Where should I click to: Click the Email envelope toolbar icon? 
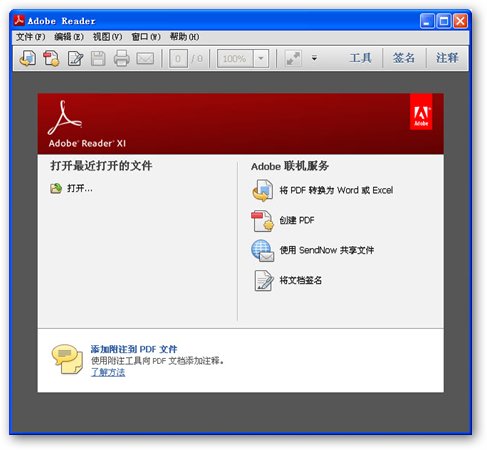click(x=145, y=59)
